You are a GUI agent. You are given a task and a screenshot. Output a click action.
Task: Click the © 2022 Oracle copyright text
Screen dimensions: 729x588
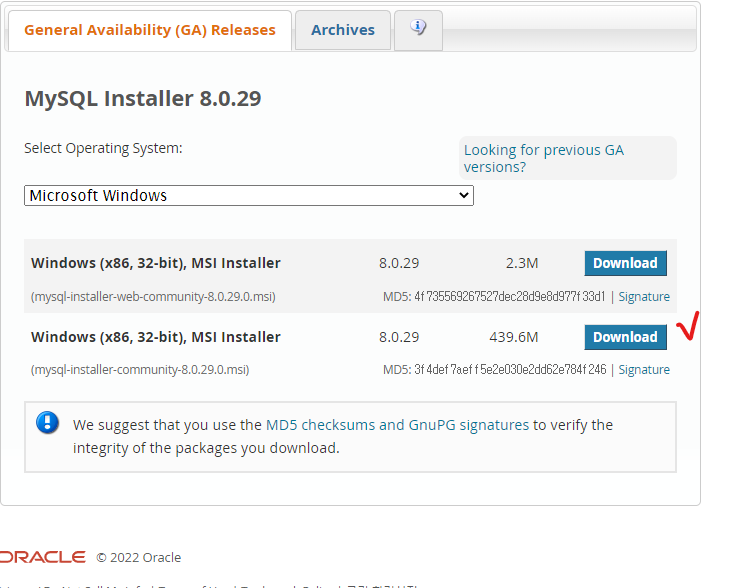pyautogui.click(x=139, y=557)
